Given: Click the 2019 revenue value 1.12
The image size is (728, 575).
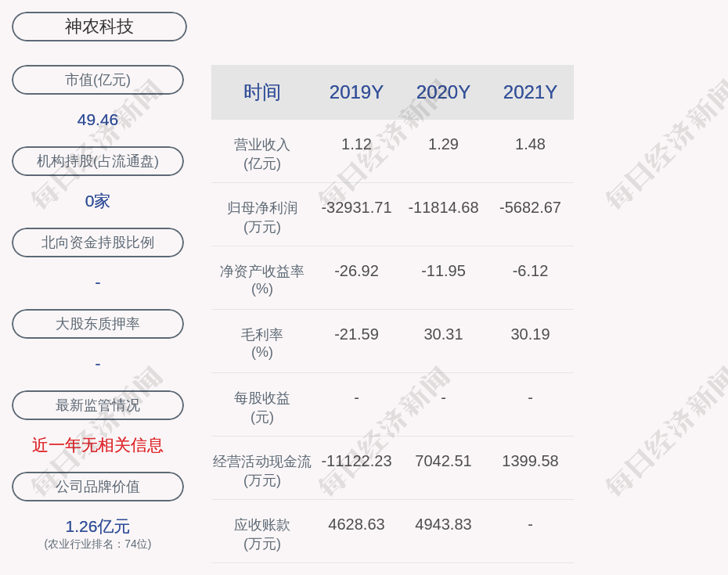Looking at the screenshot, I should click(x=356, y=144).
